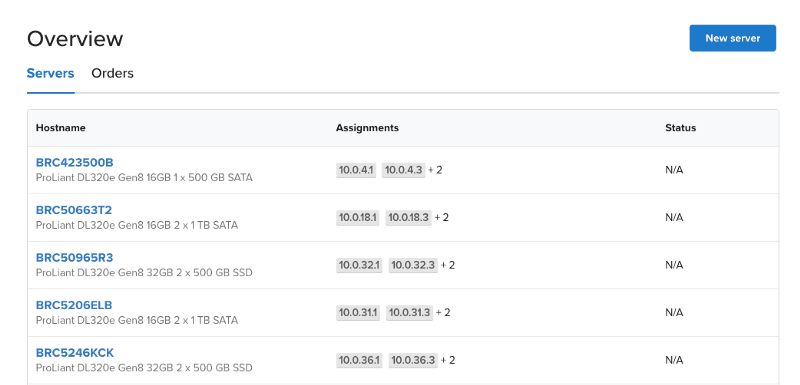The width and height of the screenshot is (800, 385).
Task: Expand the '+ 2' assignments for BRC50965R3
Action: click(447, 265)
